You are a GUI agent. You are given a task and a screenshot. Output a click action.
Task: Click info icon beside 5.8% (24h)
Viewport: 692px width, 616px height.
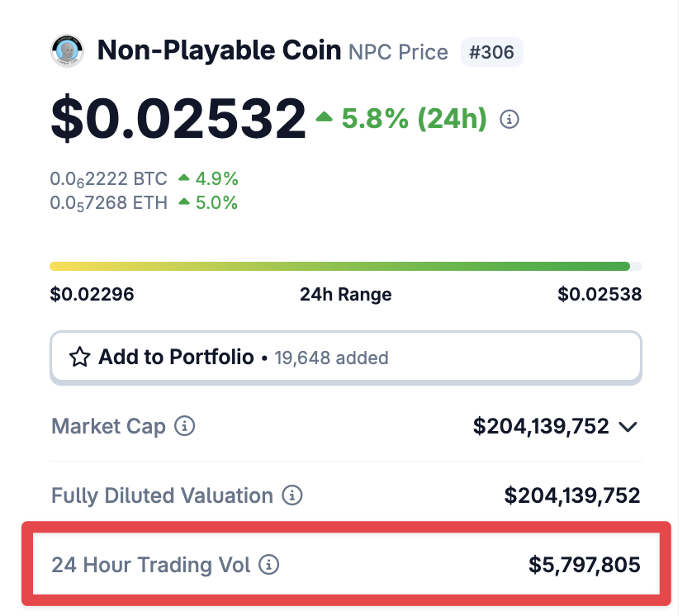pyautogui.click(x=510, y=119)
